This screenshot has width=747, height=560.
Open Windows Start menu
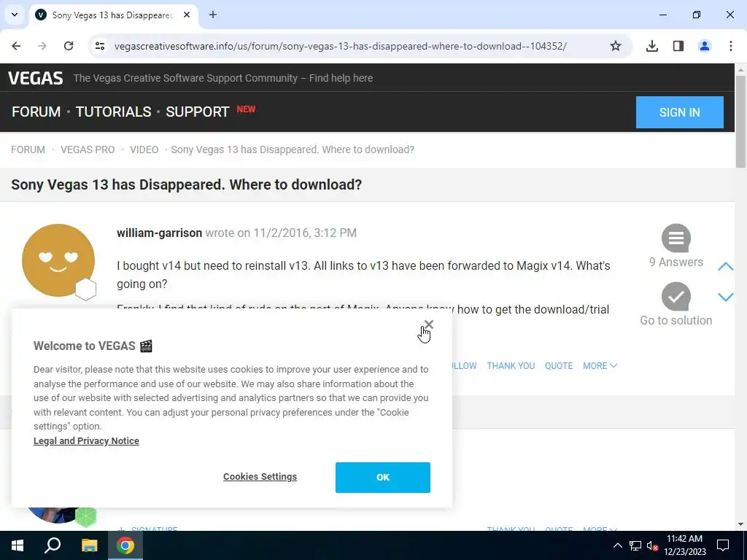coord(18,545)
